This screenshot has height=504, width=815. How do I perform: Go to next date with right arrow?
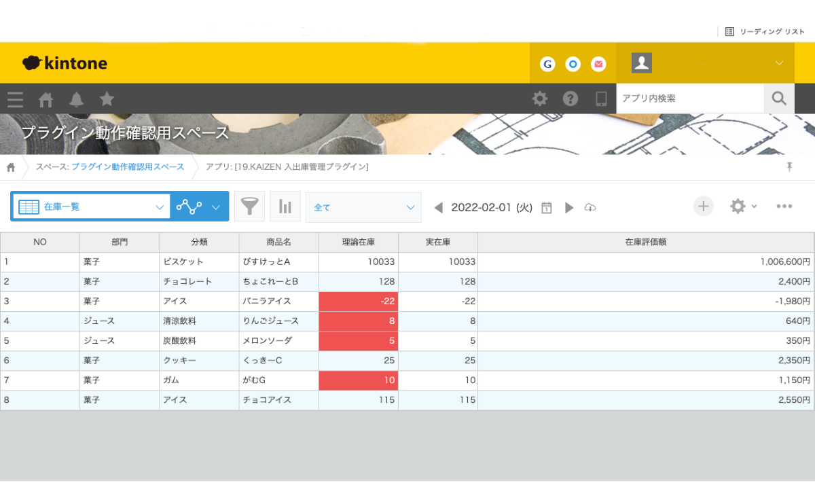tap(569, 208)
